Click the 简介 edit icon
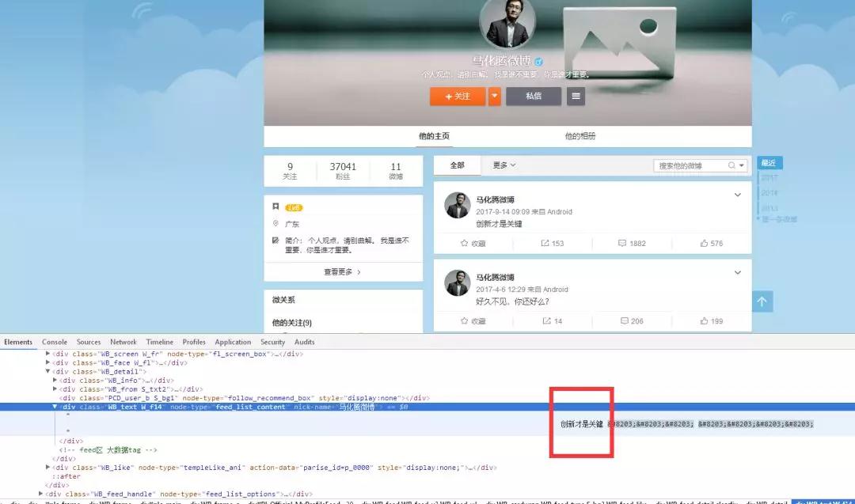 coord(275,241)
